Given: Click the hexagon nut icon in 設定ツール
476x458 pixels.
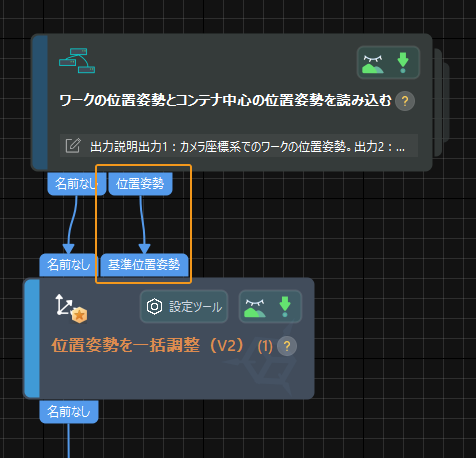Looking at the screenshot, I should [154, 307].
